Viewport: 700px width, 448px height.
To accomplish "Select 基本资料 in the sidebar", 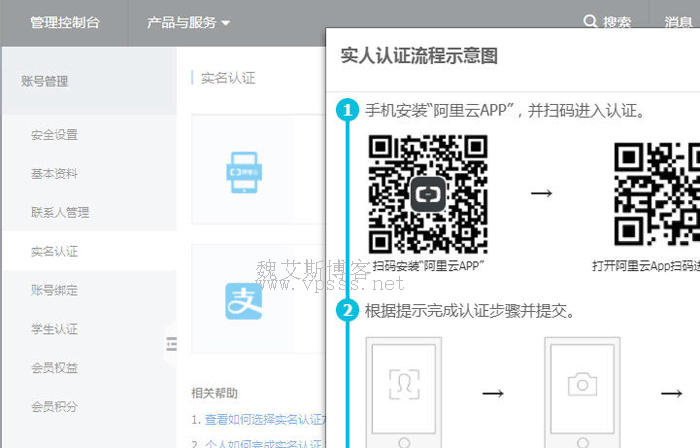I will [54, 174].
